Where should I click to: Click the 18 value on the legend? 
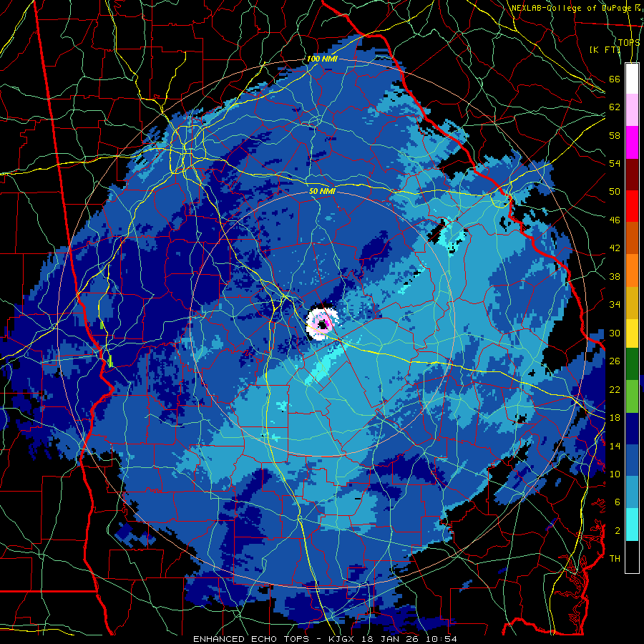(615, 418)
